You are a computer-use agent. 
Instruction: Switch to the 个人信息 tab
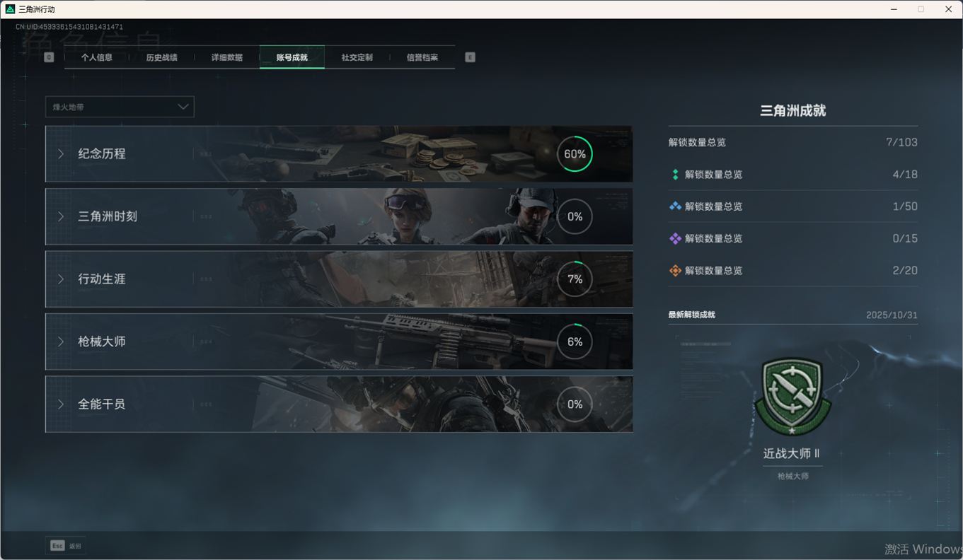click(x=97, y=57)
